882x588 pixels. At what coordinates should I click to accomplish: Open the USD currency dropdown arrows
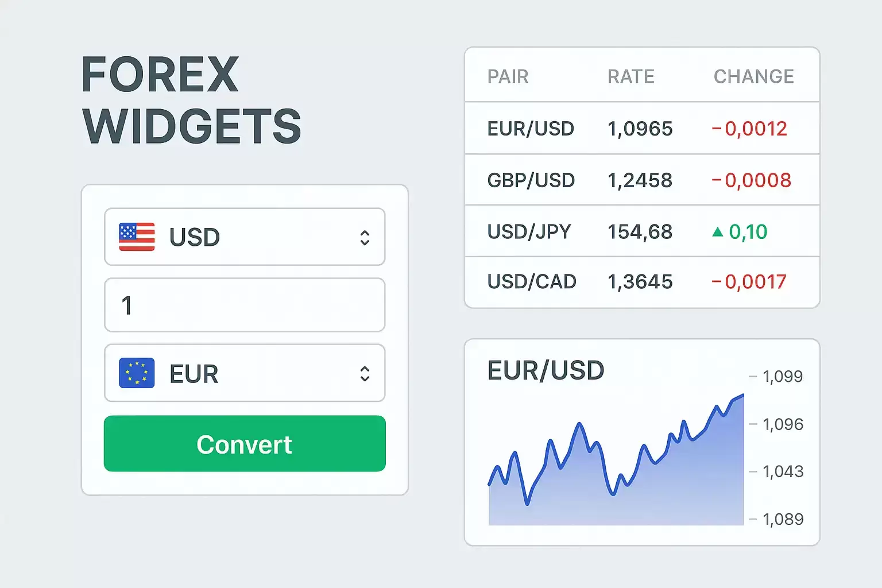click(365, 238)
